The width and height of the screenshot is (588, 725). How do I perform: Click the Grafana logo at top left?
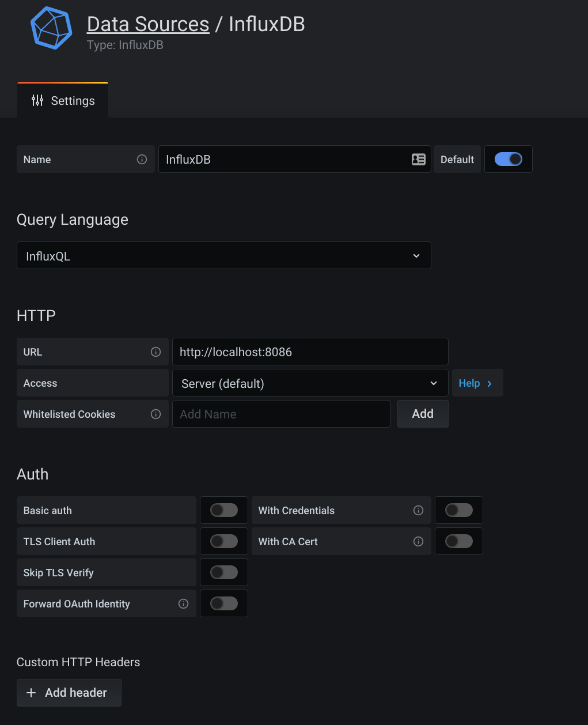[51, 28]
